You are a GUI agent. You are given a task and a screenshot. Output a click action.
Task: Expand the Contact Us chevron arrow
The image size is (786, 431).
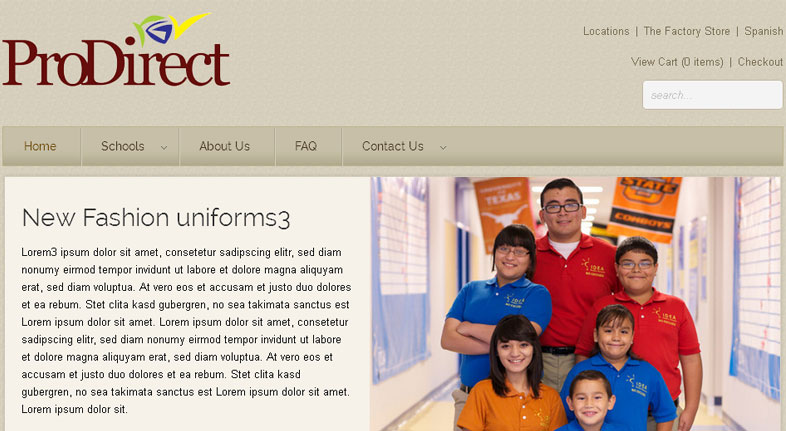point(443,147)
